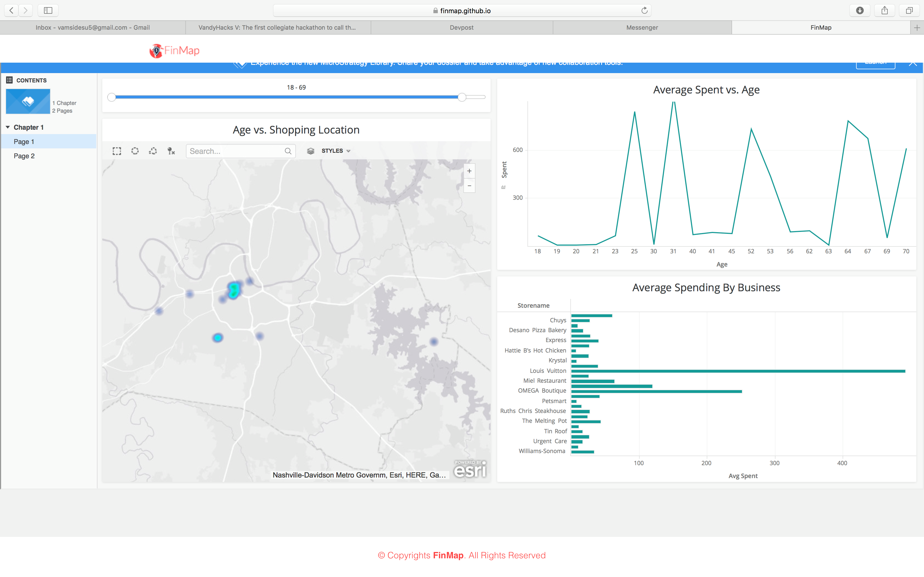The width and height of the screenshot is (924, 577).
Task: Click the CONTENTS panel icon
Action: [x=9, y=80]
